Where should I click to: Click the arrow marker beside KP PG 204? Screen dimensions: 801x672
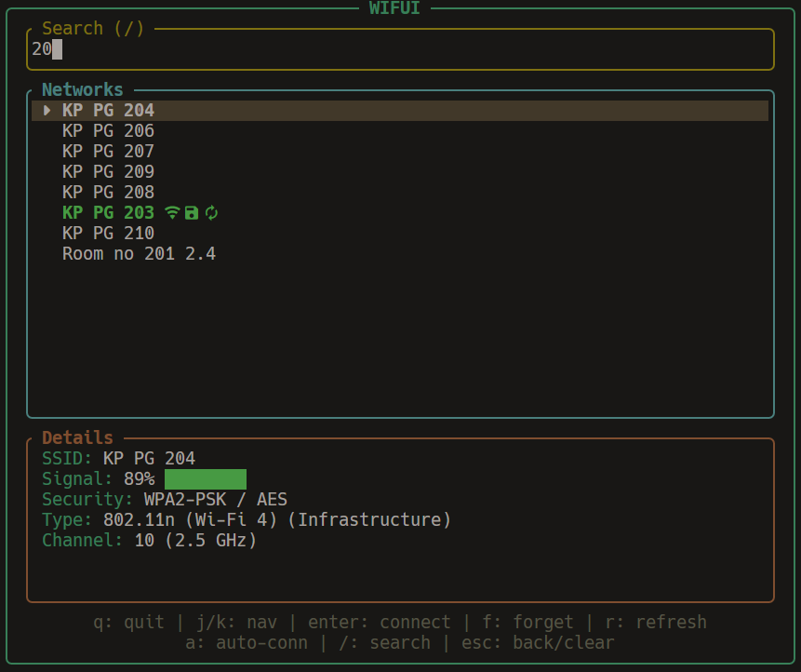click(x=47, y=111)
